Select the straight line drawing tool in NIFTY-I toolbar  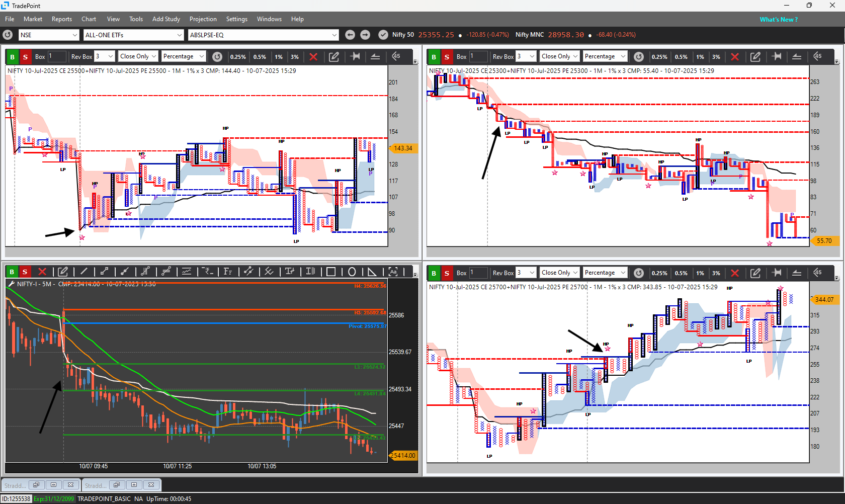pos(83,272)
